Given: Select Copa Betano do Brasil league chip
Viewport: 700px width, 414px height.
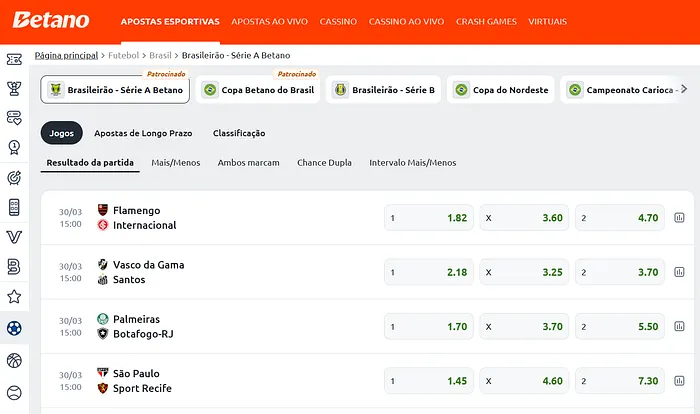Looking at the screenshot, I should tap(258, 89).
